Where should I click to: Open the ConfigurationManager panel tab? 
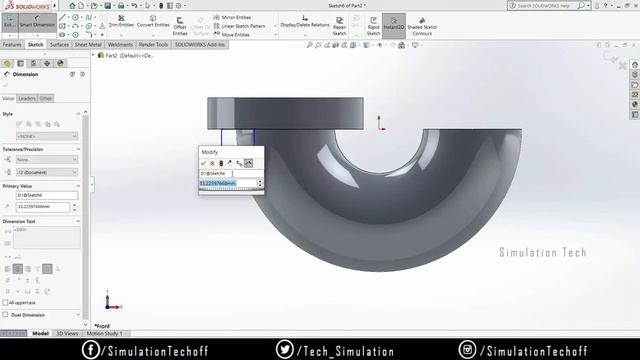[33, 63]
